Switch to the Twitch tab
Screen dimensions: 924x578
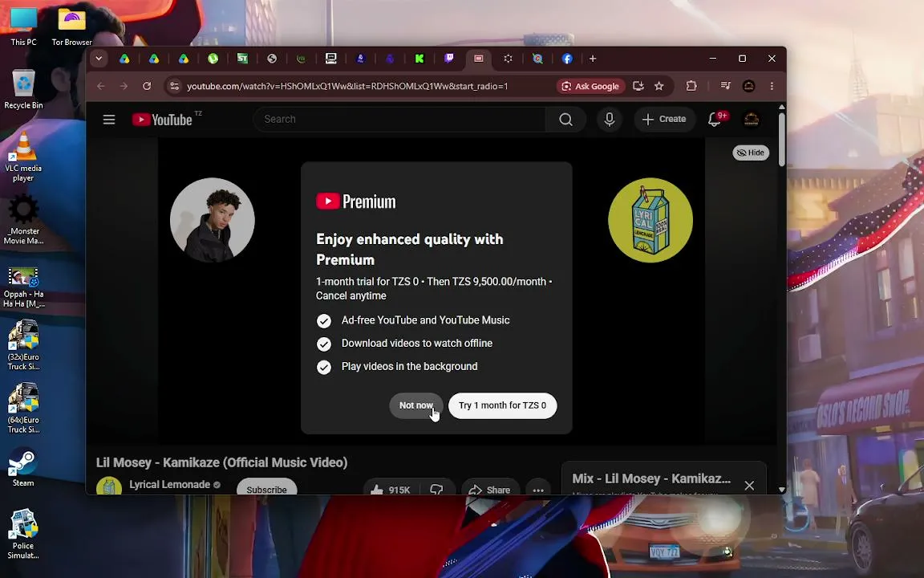coord(449,59)
